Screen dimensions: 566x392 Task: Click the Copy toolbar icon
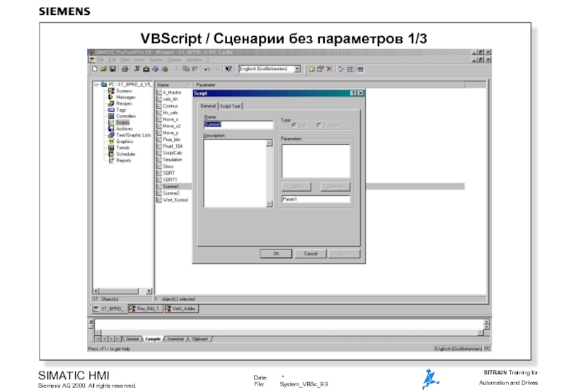click(x=186, y=69)
